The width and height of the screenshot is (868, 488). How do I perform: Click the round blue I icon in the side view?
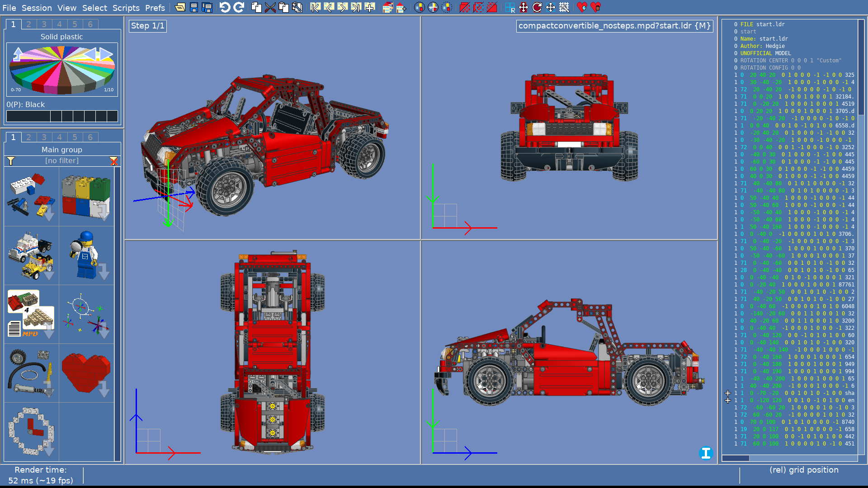pos(705,453)
